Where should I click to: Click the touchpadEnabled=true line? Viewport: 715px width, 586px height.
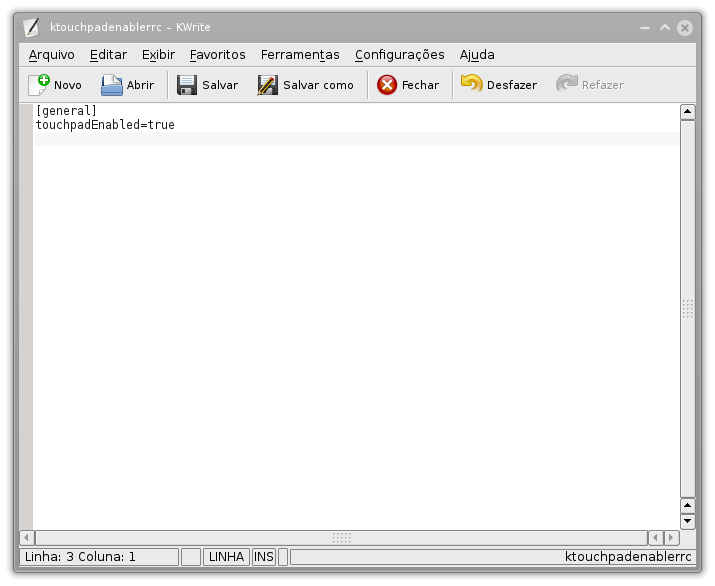[105, 125]
